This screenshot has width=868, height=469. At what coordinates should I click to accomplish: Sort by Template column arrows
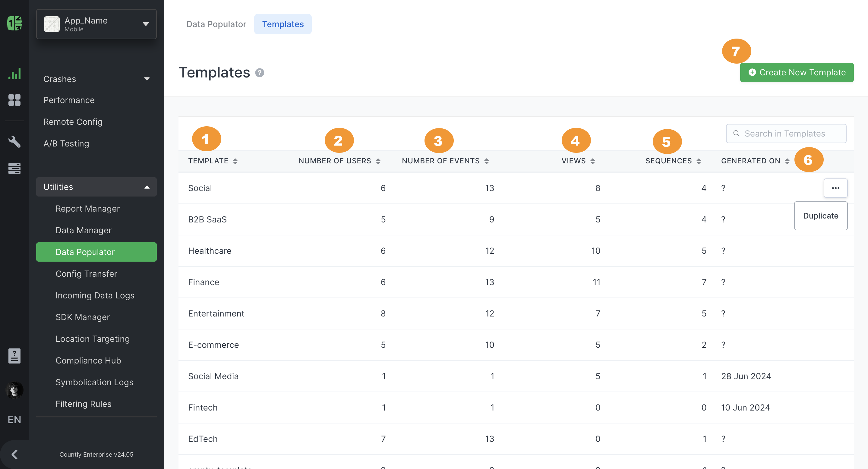235,161
